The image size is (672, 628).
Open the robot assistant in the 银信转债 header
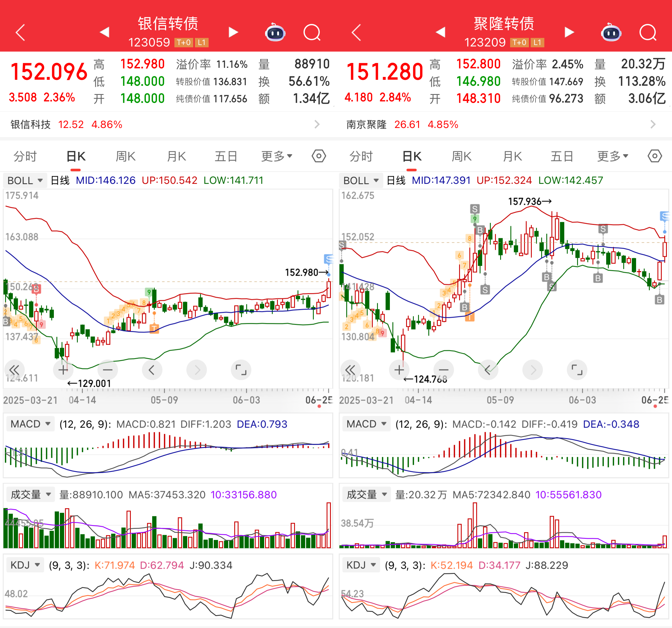pos(275,33)
